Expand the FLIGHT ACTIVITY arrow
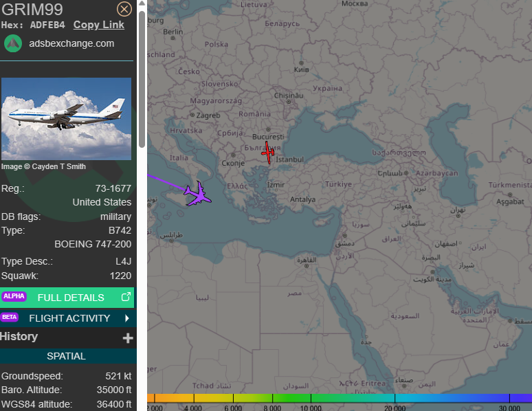 pos(127,318)
